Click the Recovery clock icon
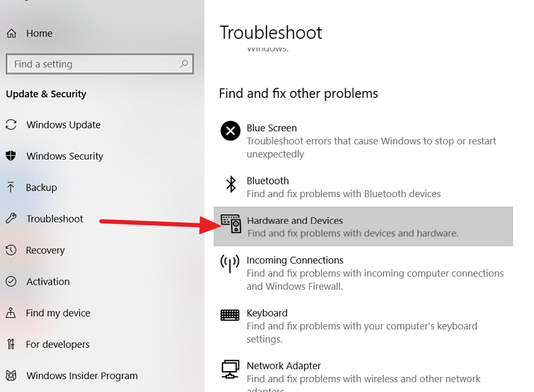This screenshot has width=534, height=392. (x=11, y=250)
